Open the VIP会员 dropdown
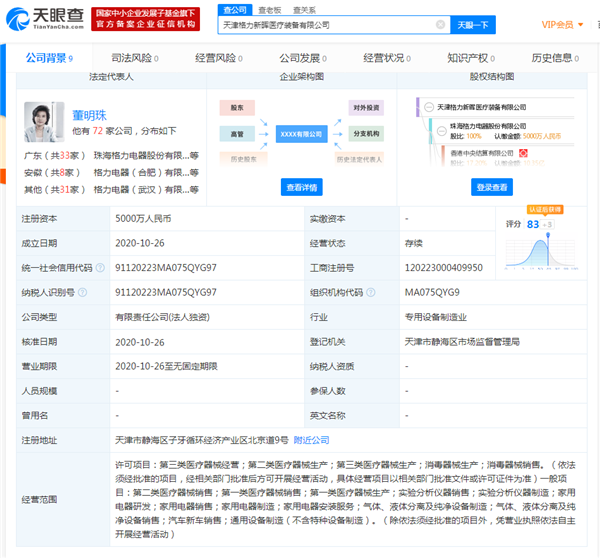 [x=558, y=24]
